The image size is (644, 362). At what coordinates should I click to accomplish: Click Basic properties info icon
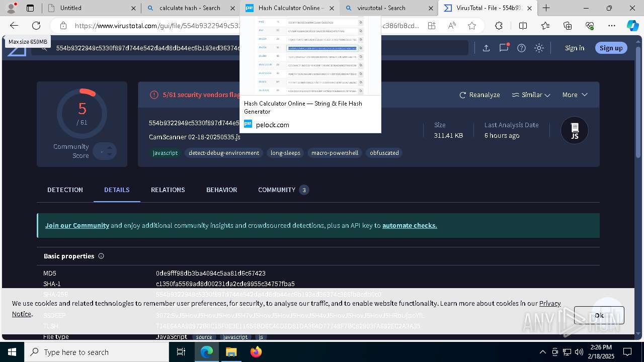tap(101, 256)
